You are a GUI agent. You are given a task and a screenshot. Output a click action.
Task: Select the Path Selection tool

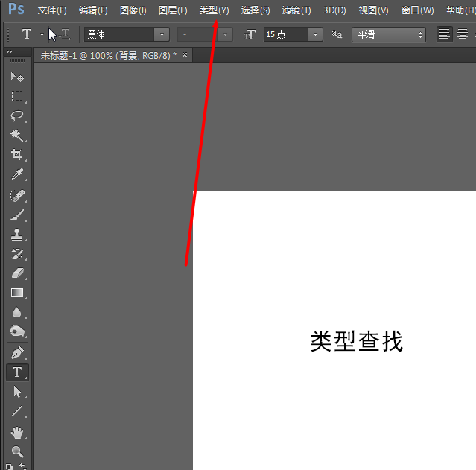pos(17,392)
